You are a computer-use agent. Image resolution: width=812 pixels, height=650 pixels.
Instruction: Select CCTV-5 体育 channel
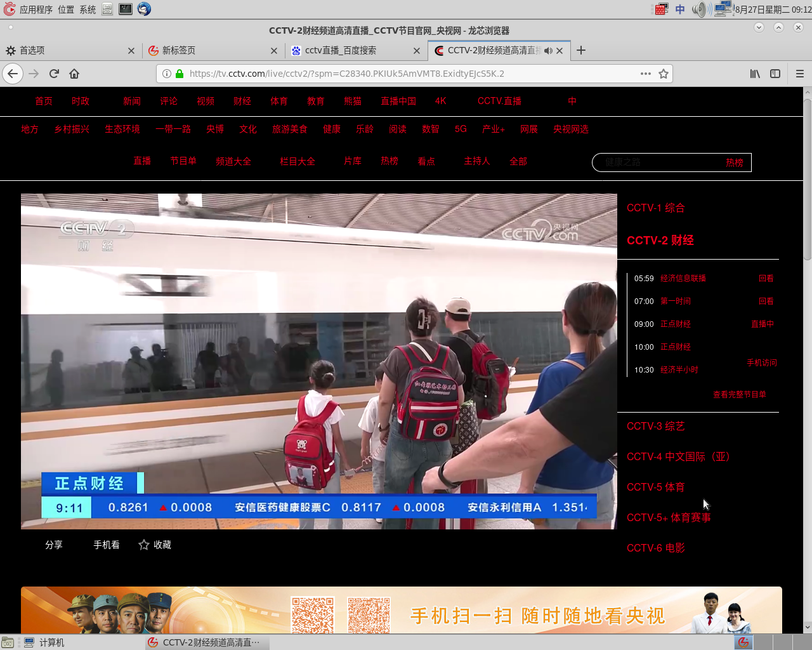[656, 487]
